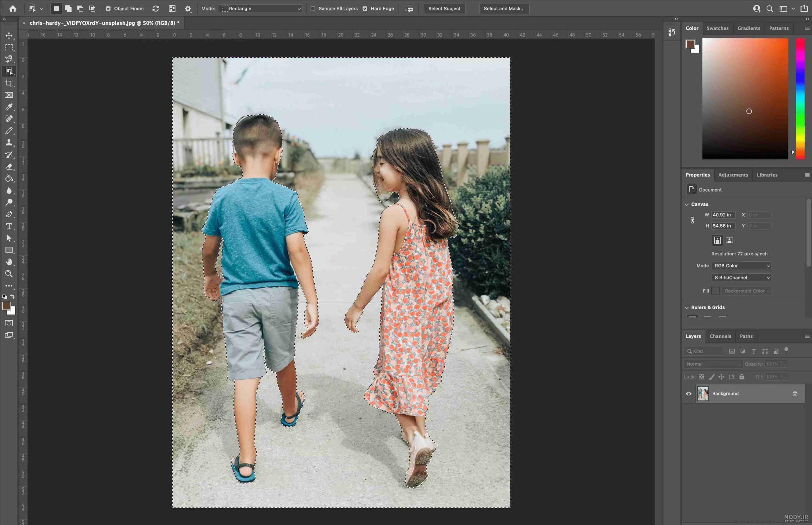The height and width of the screenshot is (525, 812).
Task: Pick the Zoom tool in toolbar
Action: (x=9, y=274)
